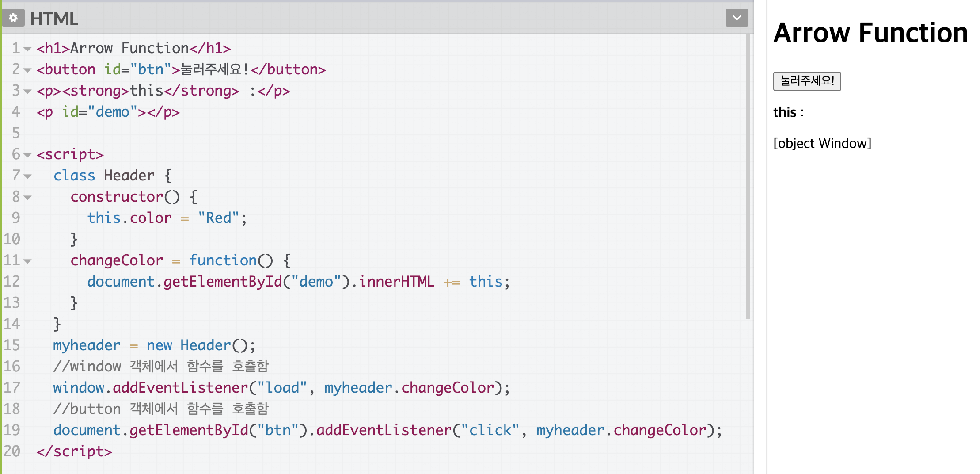Click the addEventListener("click") code line

click(387, 430)
